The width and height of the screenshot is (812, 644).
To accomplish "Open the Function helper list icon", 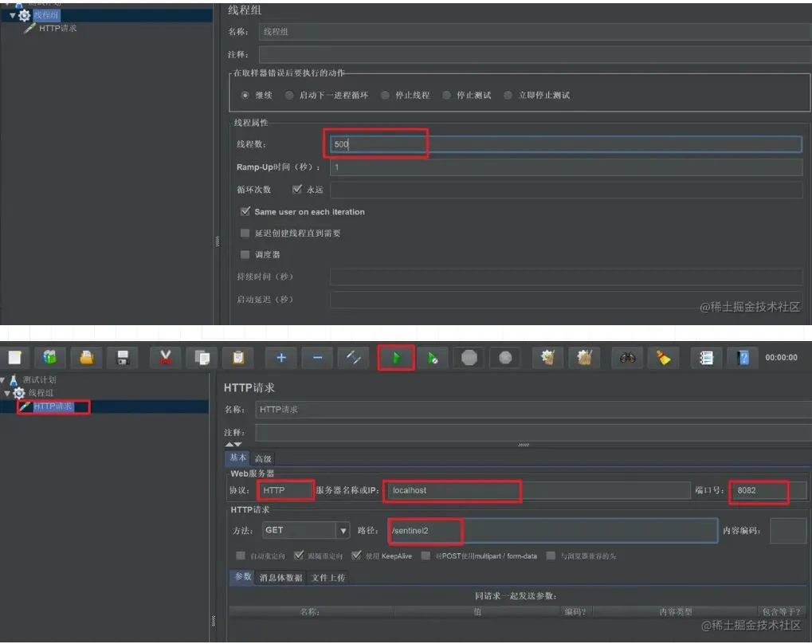I will [x=706, y=358].
